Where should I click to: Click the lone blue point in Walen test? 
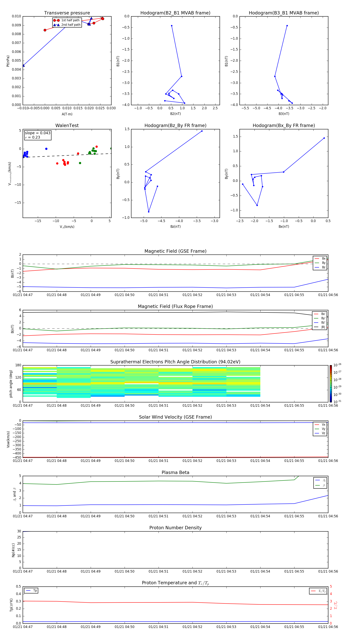(46, 149)
